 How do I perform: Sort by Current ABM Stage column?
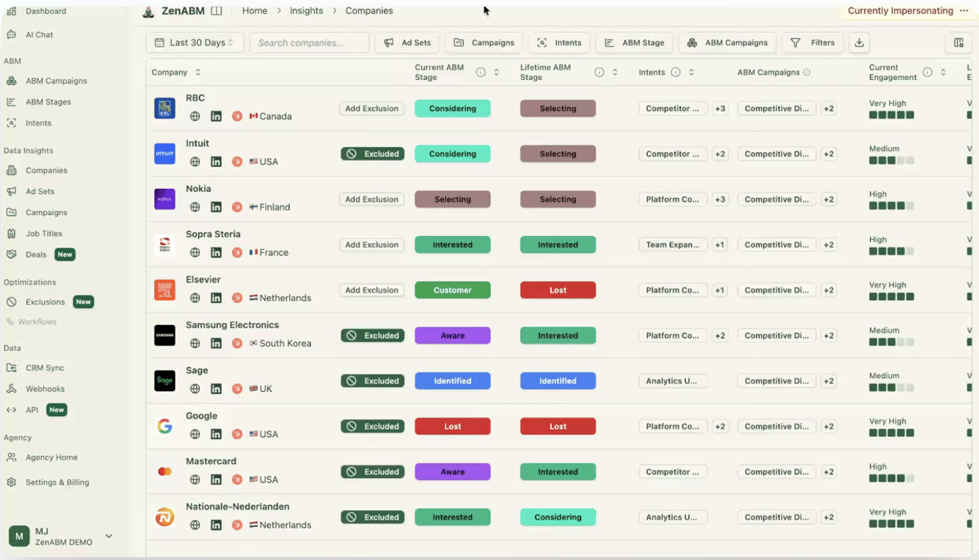496,73
